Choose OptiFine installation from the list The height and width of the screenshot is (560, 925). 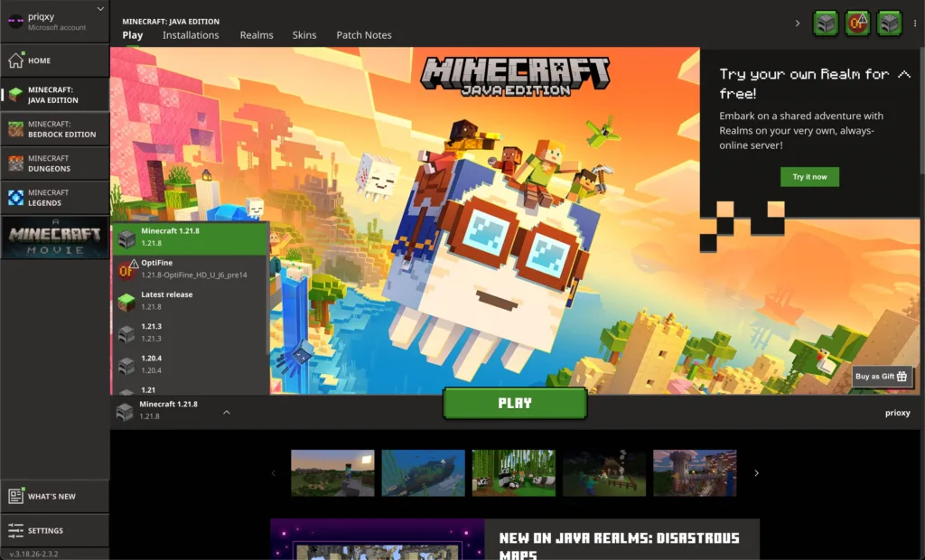click(x=190, y=268)
